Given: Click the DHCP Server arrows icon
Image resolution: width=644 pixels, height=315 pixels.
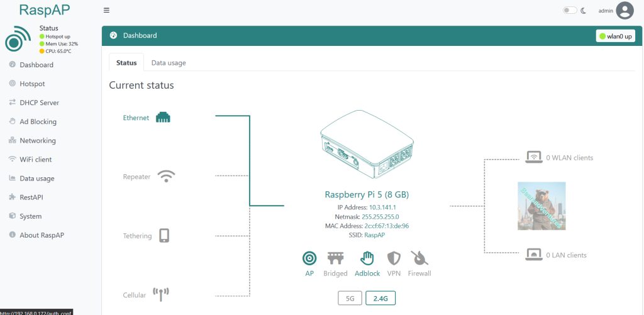Looking at the screenshot, I should click(12, 102).
